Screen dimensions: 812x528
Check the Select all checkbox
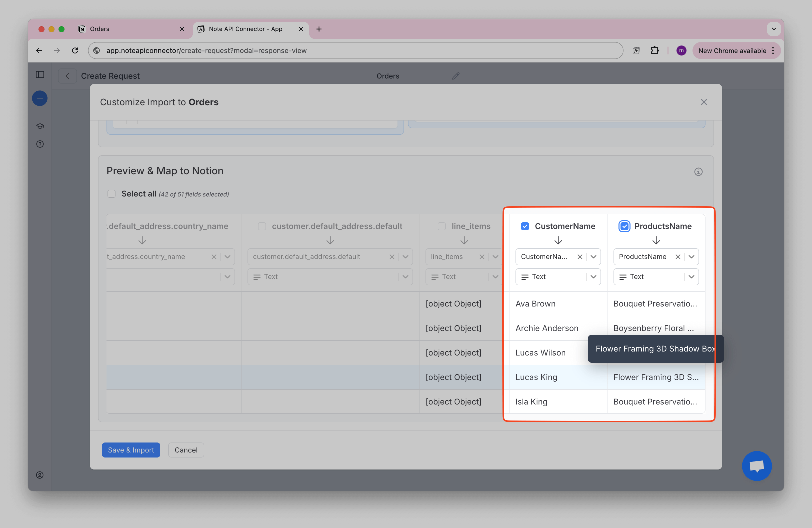[111, 194]
